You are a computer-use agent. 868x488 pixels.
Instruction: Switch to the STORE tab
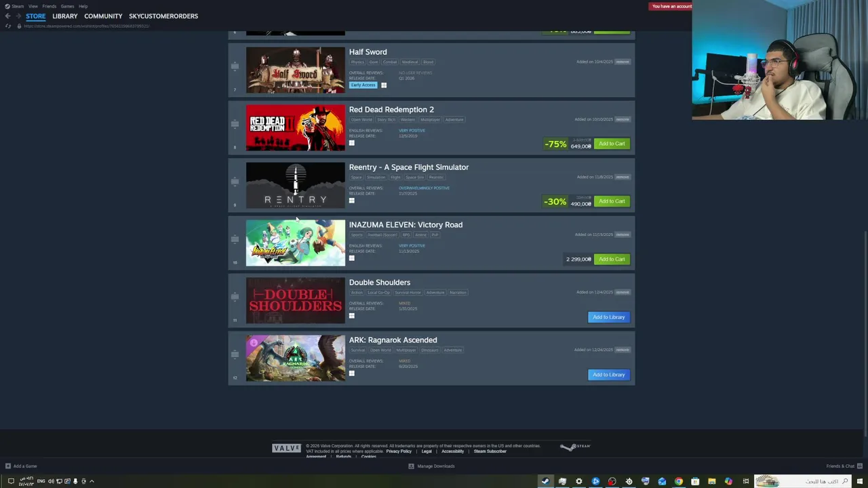36,16
